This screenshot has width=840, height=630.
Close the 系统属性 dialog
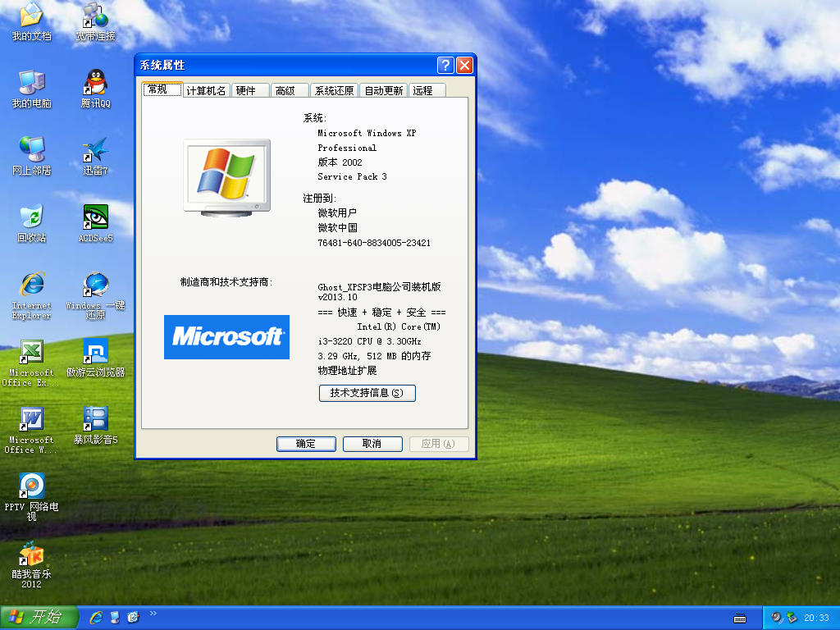[464, 66]
